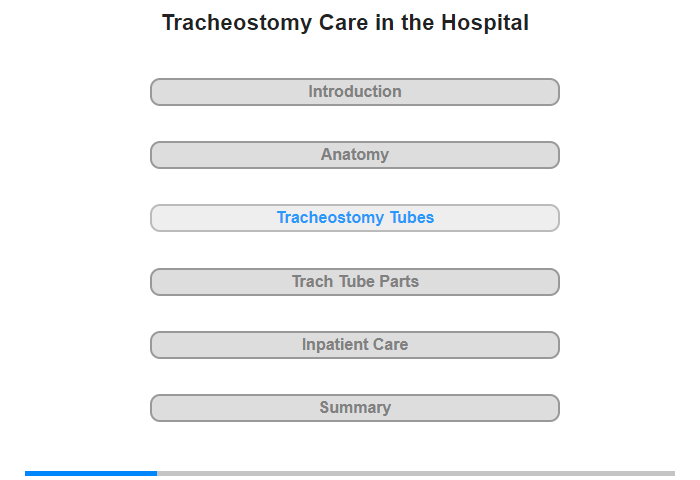
Task: Select Summary from the course menu
Action: click(355, 408)
